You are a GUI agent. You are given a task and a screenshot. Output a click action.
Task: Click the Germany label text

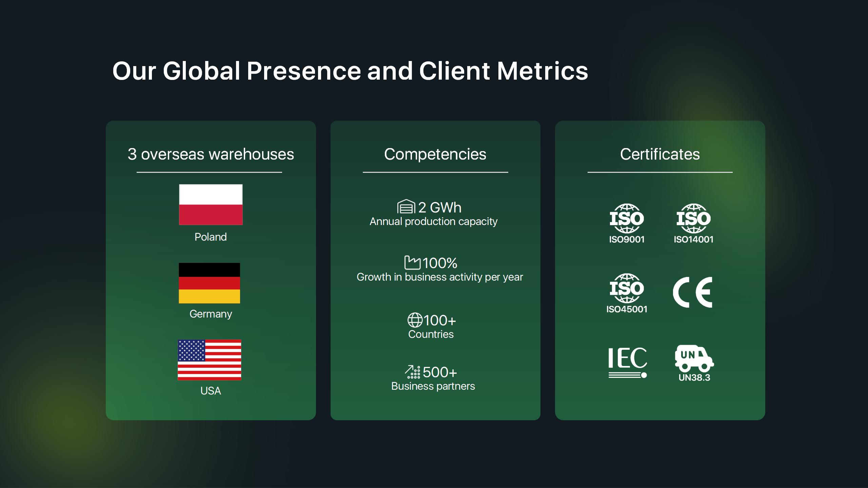[x=211, y=314]
